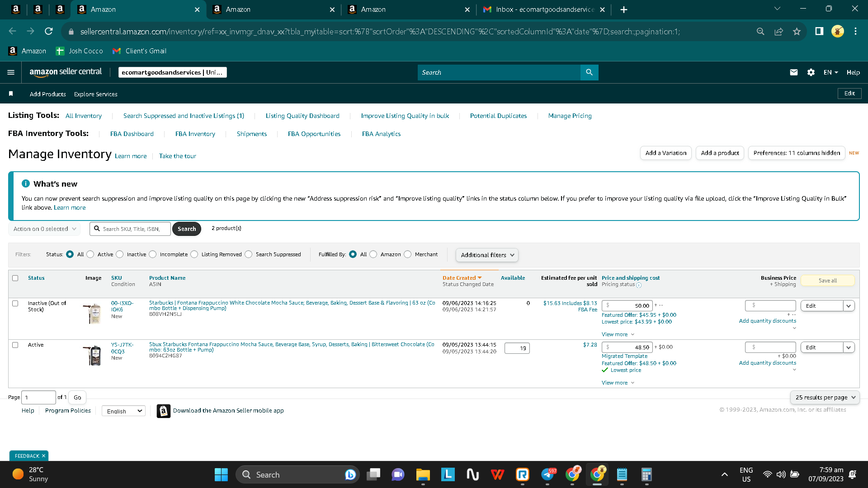This screenshot has width=868, height=488.
Task: Open Listing Quality Dashboard
Action: click(x=302, y=116)
